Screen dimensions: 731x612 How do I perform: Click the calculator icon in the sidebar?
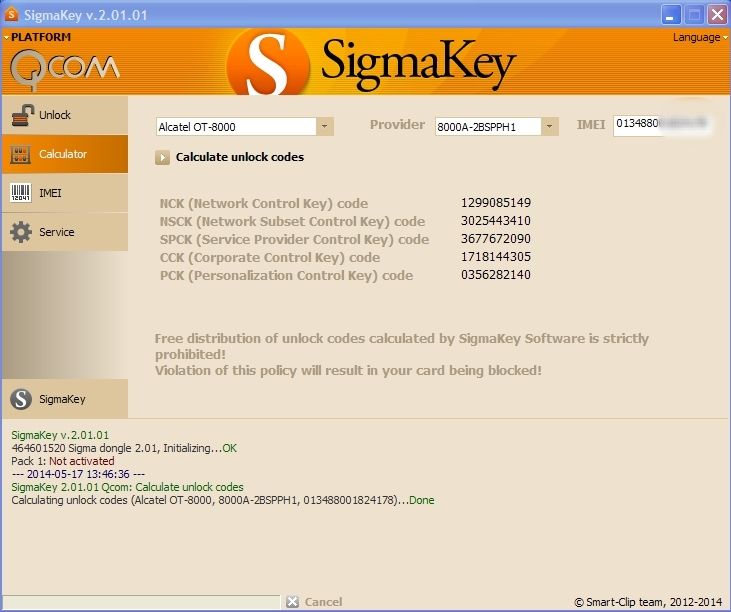(x=21, y=155)
